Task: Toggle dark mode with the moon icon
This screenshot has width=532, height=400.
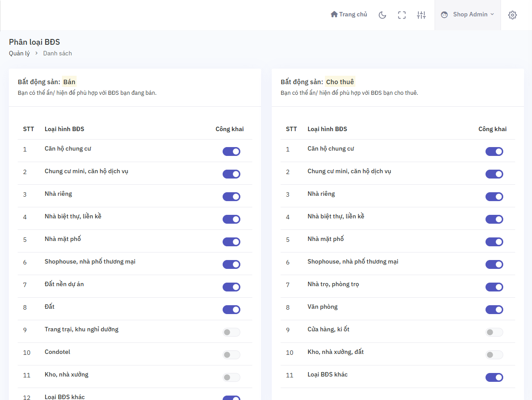Action: [x=382, y=15]
